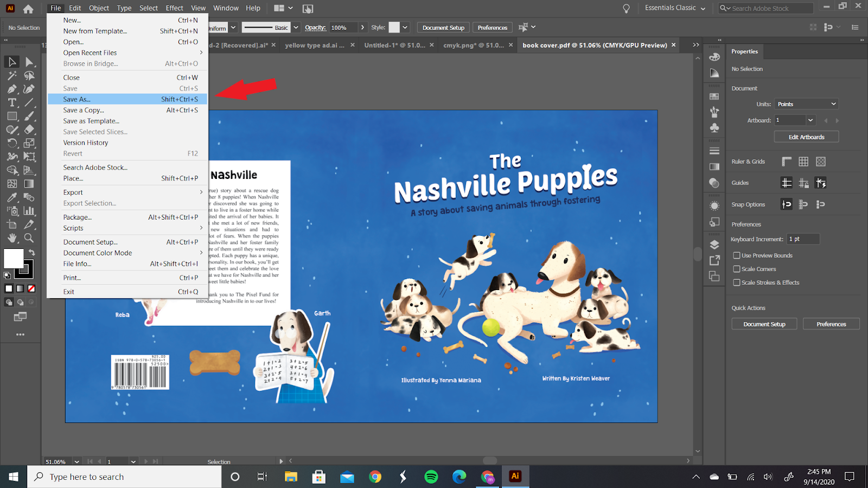Select the Eraser tool
This screenshot has height=488, width=868.
[29, 130]
